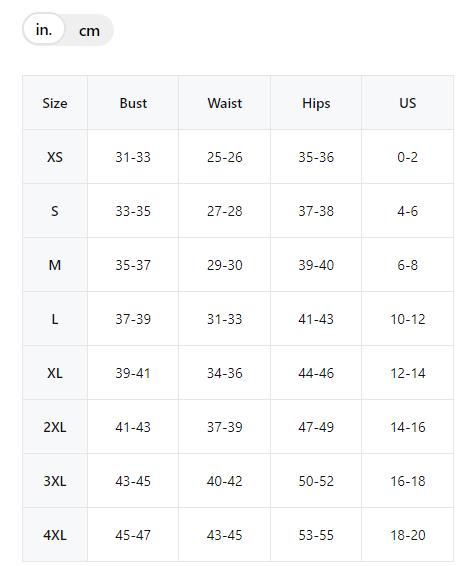This screenshot has height=566, width=467.
Task: Select the 2XL size row label
Action: click(55, 427)
